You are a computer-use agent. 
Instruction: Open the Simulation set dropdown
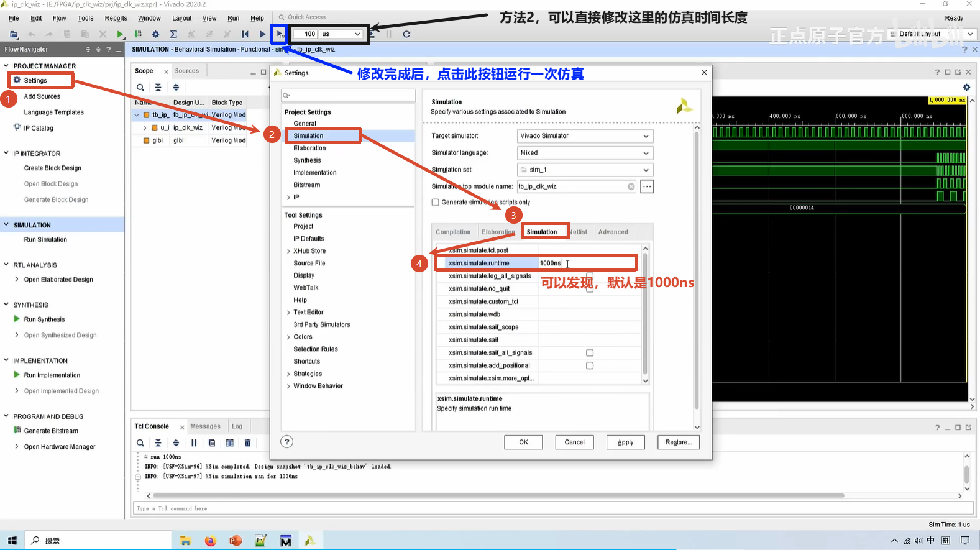coord(585,170)
